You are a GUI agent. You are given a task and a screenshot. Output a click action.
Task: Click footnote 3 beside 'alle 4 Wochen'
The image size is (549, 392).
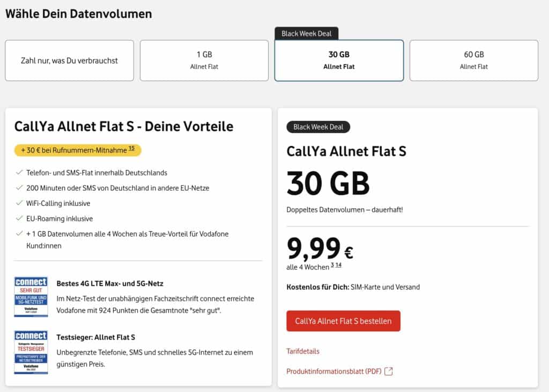pyautogui.click(x=332, y=265)
